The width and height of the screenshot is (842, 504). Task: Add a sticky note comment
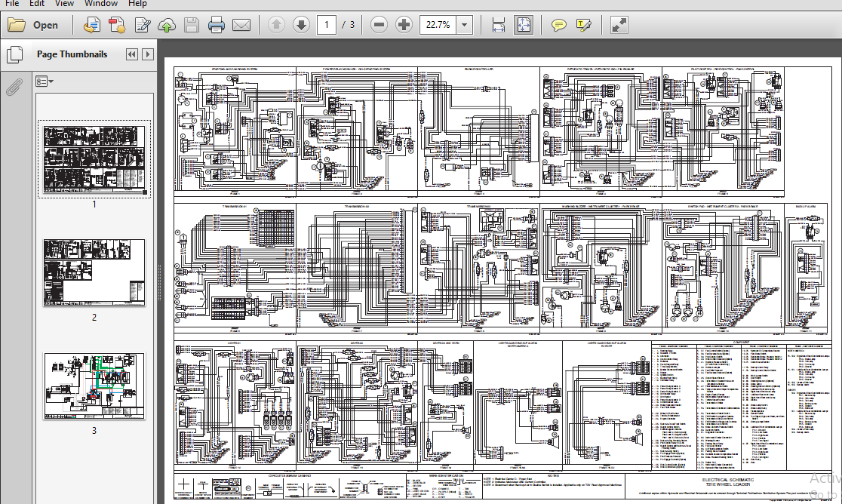point(558,25)
